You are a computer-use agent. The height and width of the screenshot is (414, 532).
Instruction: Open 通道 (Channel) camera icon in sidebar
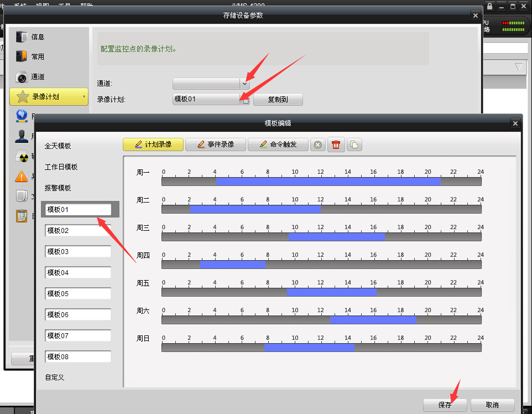tap(22, 77)
